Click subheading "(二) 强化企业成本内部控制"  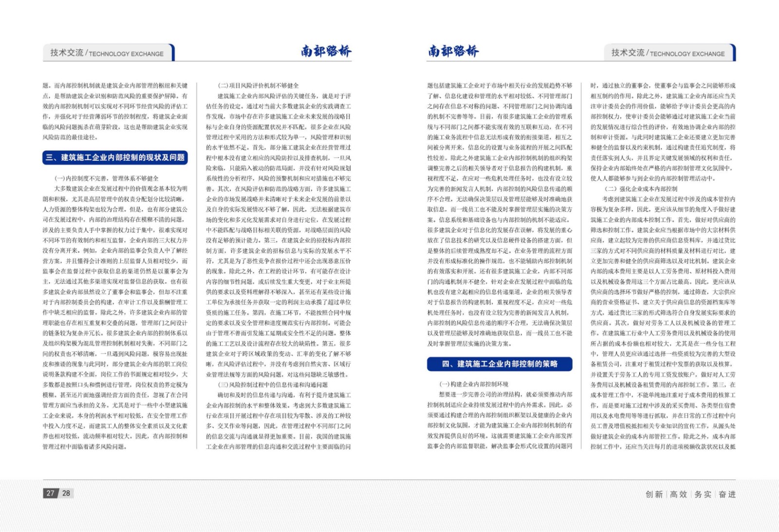641,189
